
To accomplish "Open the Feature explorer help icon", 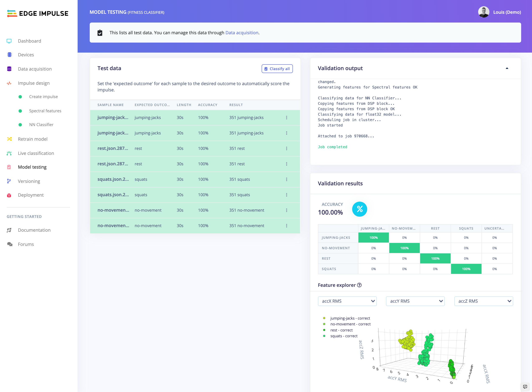I will [359, 285].
